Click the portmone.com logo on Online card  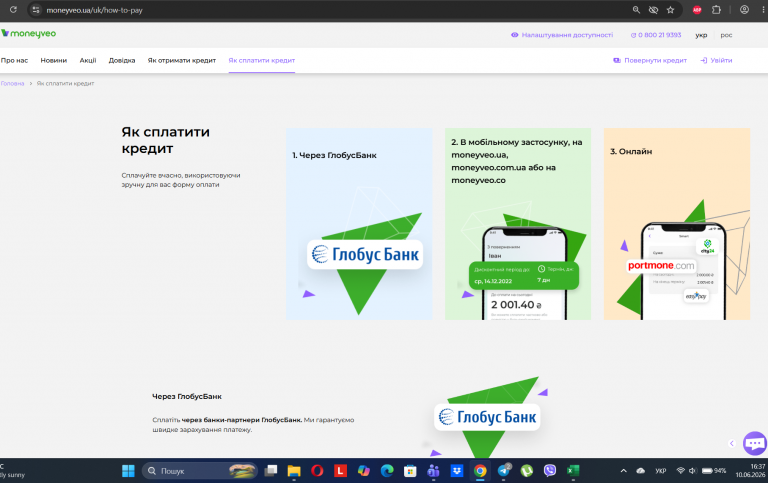pyautogui.click(x=661, y=266)
